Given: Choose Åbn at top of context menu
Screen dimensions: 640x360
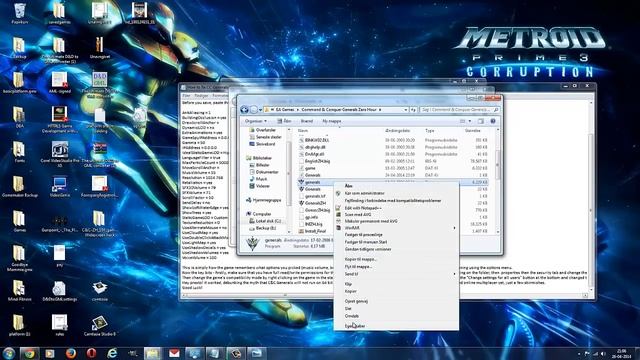Looking at the screenshot, I should [x=396, y=186].
